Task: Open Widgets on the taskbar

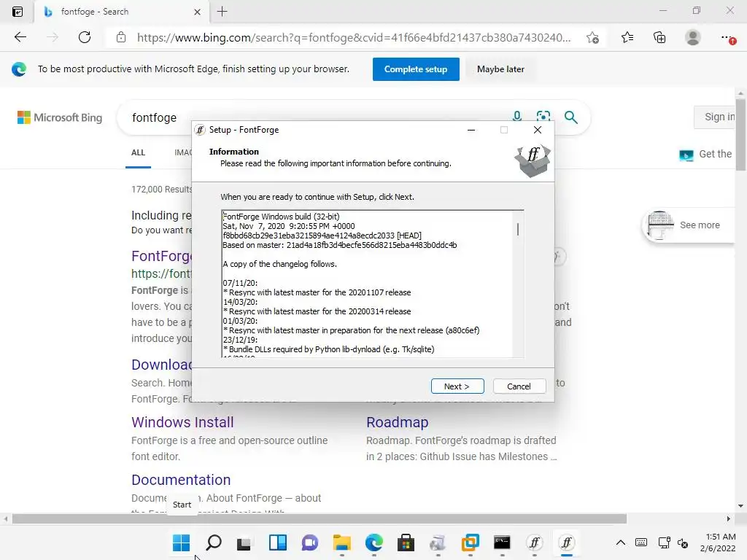Action: pos(278,542)
